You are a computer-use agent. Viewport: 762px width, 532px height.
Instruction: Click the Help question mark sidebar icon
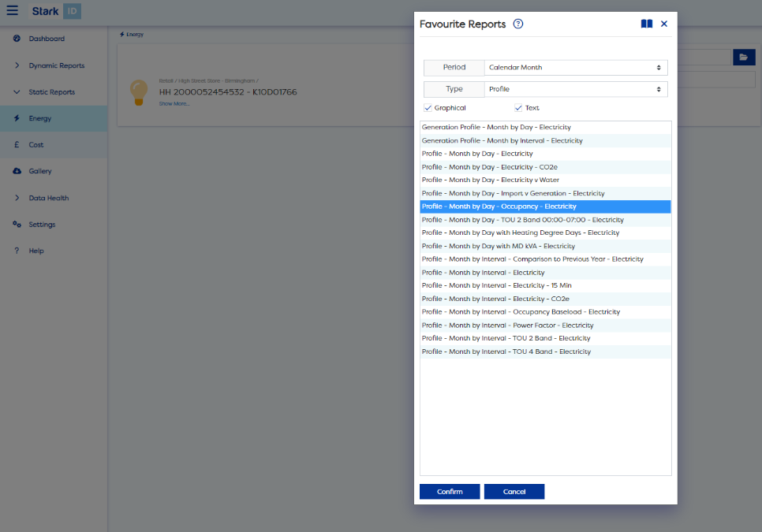17,251
